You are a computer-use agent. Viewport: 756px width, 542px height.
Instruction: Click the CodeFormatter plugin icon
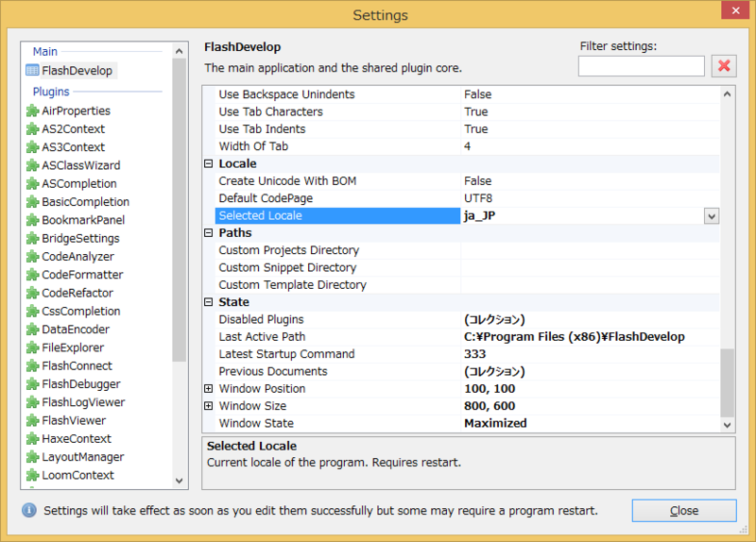(x=32, y=275)
